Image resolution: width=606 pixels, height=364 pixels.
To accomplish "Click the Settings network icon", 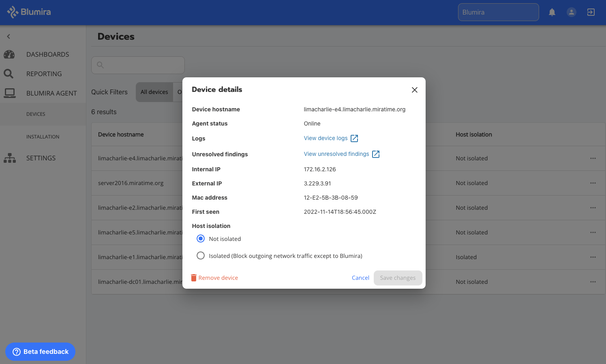I will pos(9,158).
